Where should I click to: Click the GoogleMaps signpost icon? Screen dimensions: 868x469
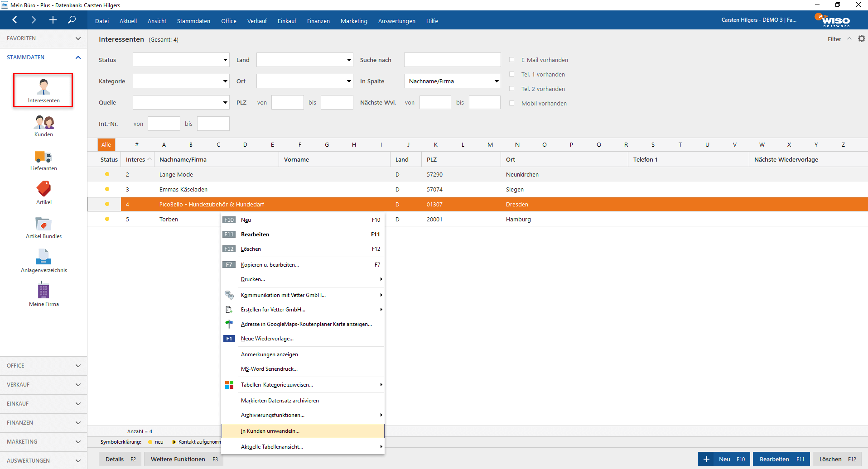point(229,324)
